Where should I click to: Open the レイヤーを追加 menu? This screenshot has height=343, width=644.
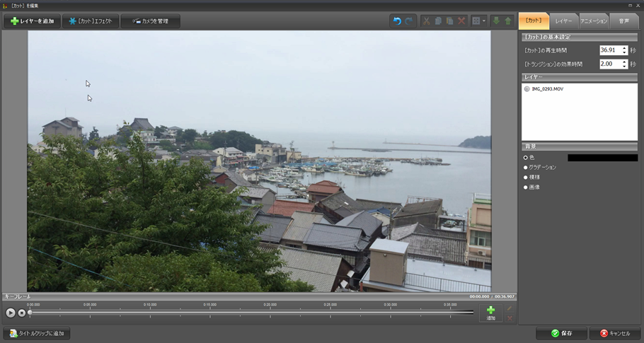coord(32,21)
